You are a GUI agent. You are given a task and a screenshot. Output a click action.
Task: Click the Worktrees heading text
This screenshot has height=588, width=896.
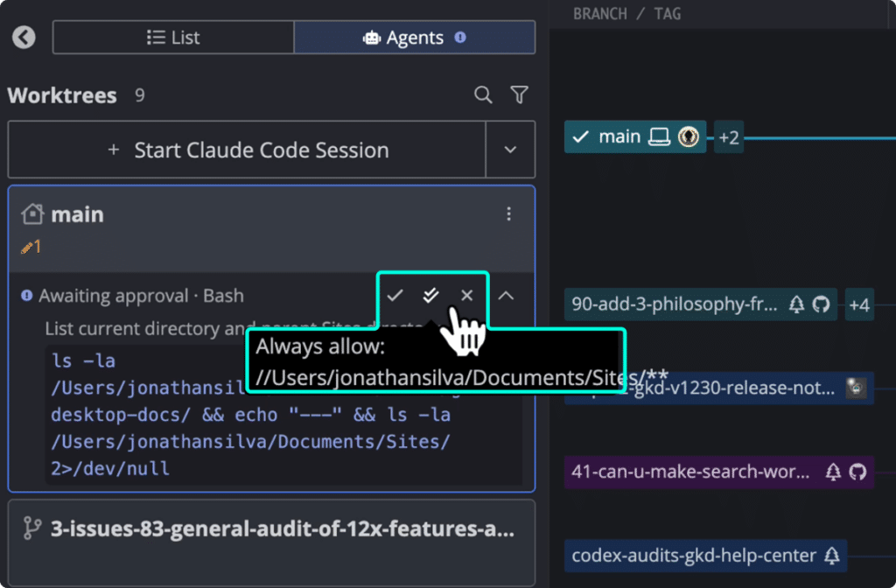coord(62,95)
